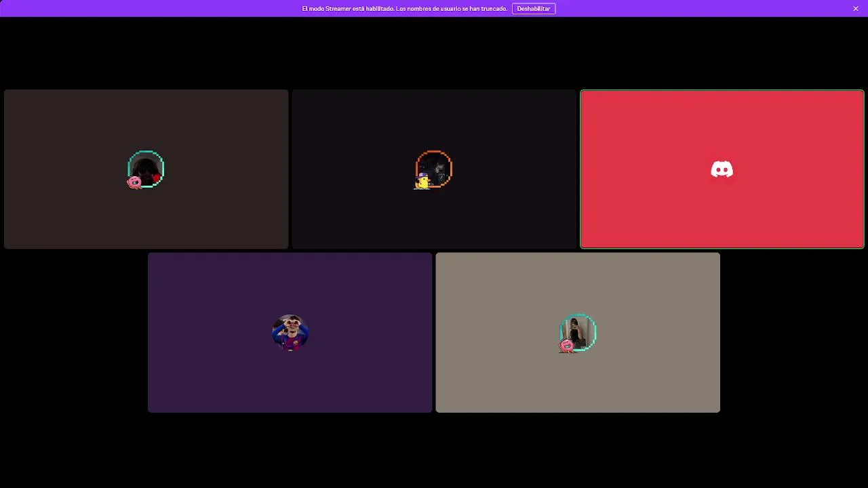
Task: Dismiss the Streamer mode banner with X
Action: 856,9
